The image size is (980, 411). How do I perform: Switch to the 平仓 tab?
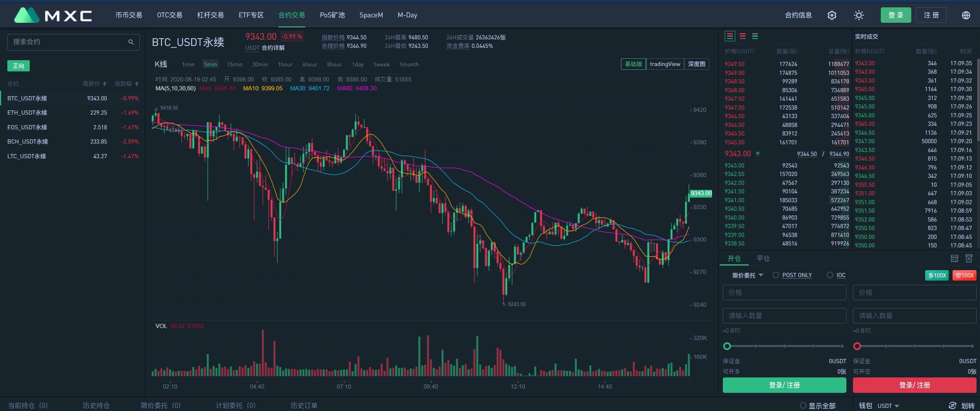[763, 259]
